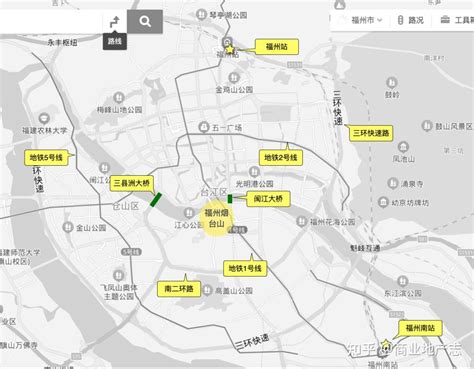Select the yellow 地铁2号线 callout label
This screenshot has width=474, height=369.
pyautogui.click(x=281, y=157)
